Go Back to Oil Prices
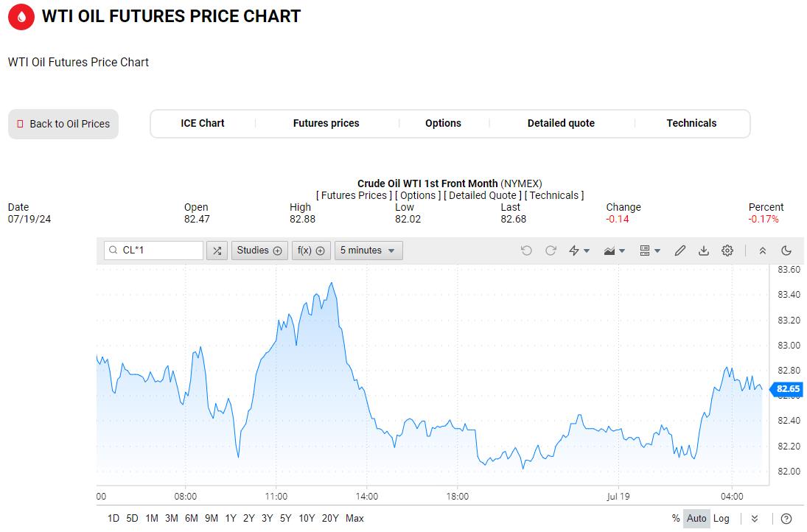Viewport: 807px width, 532px height. [63, 124]
